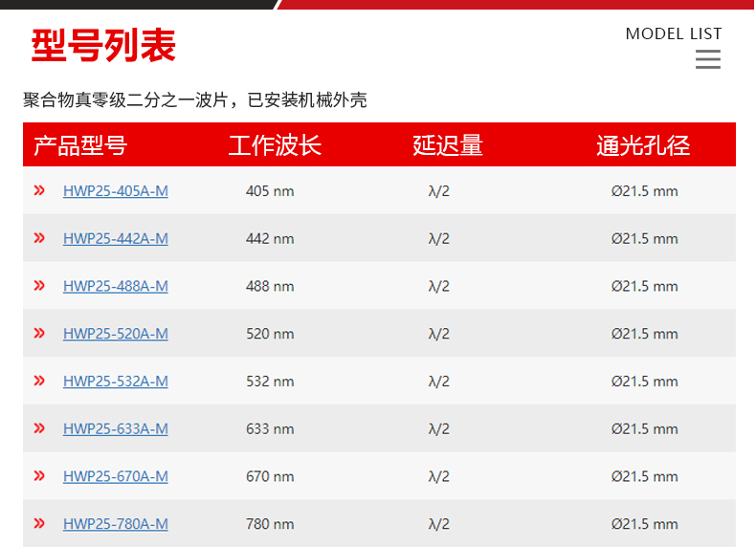This screenshot has width=756, height=547.
Task: Click the red arrow icon beside HWP25-633A-M
Action: coord(39,428)
